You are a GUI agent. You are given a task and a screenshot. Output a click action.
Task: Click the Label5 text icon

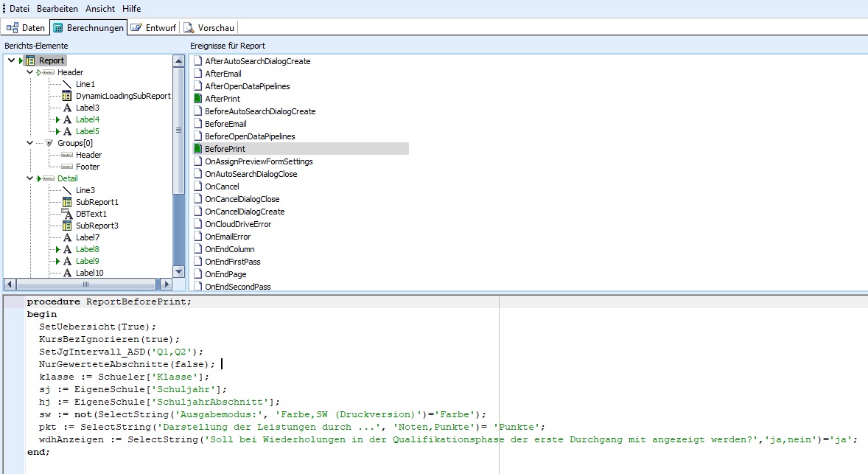[x=67, y=131]
